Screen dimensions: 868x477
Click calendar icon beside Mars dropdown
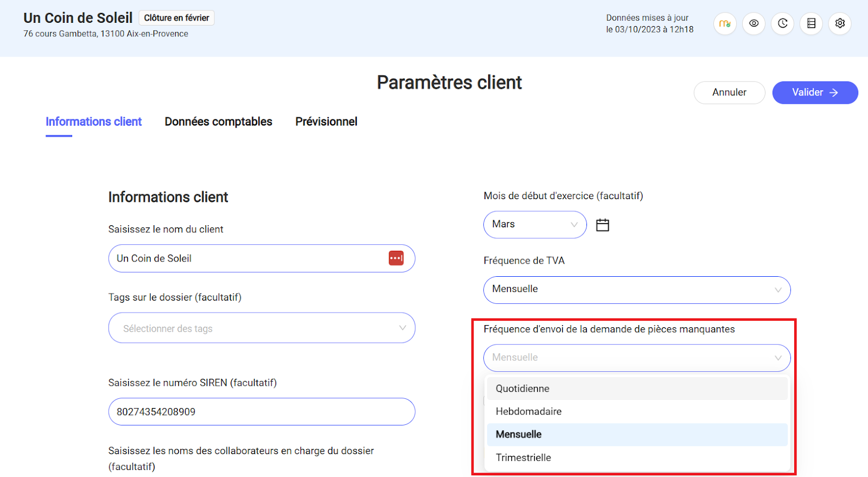pyautogui.click(x=603, y=225)
